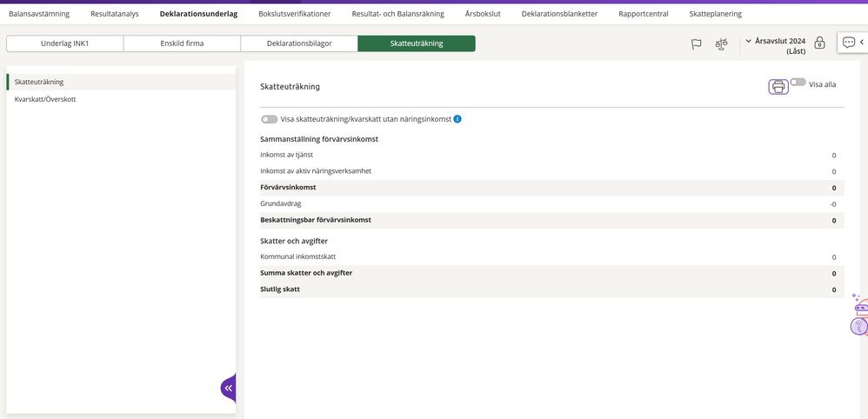Click the flag icon in the toolbar
Screen dimensions: 868x419
pos(696,43)
